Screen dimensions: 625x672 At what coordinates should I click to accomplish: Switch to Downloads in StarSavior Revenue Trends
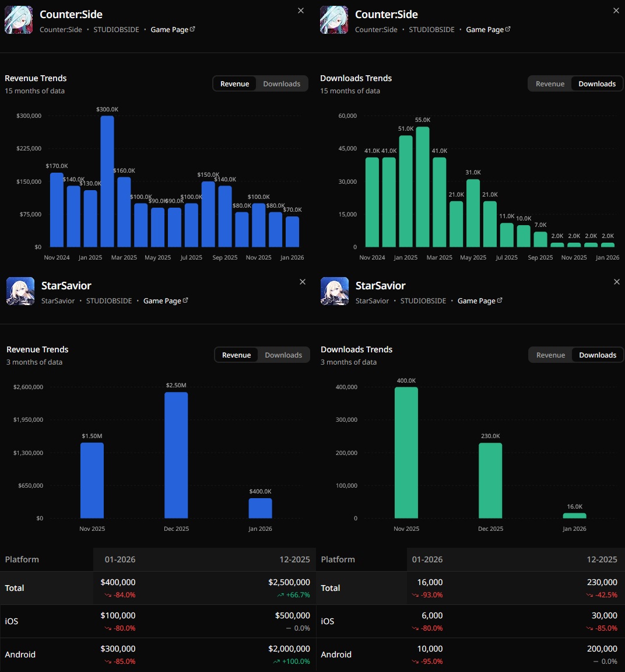tap(283, 355)
